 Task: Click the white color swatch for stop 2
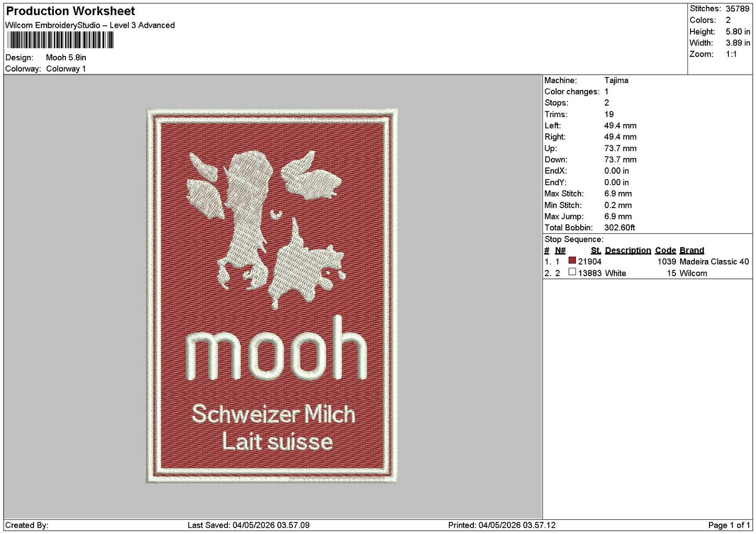572,272
